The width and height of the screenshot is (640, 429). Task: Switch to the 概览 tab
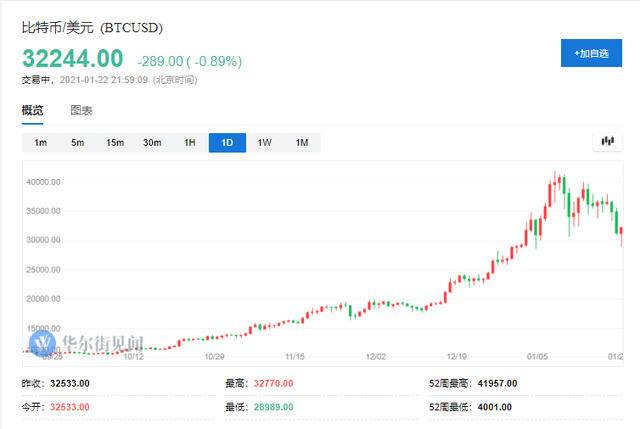tap(33, 110)
